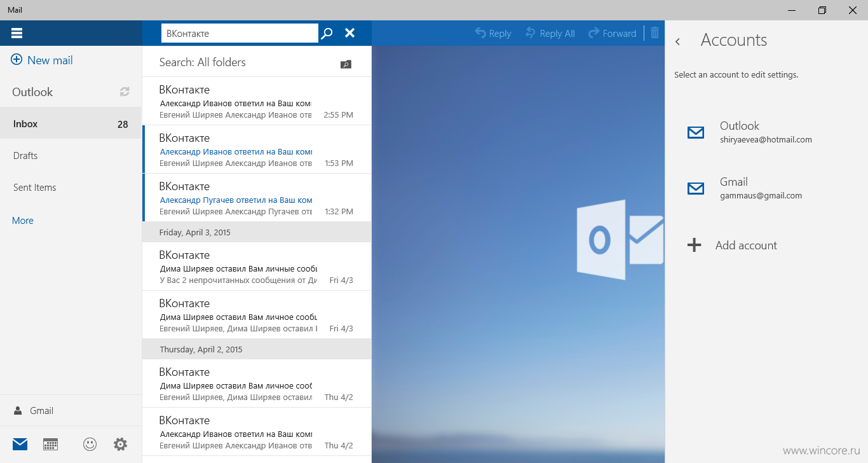Open the Mail view icon
Screen dimensions: 868x463
pos(20,444)
